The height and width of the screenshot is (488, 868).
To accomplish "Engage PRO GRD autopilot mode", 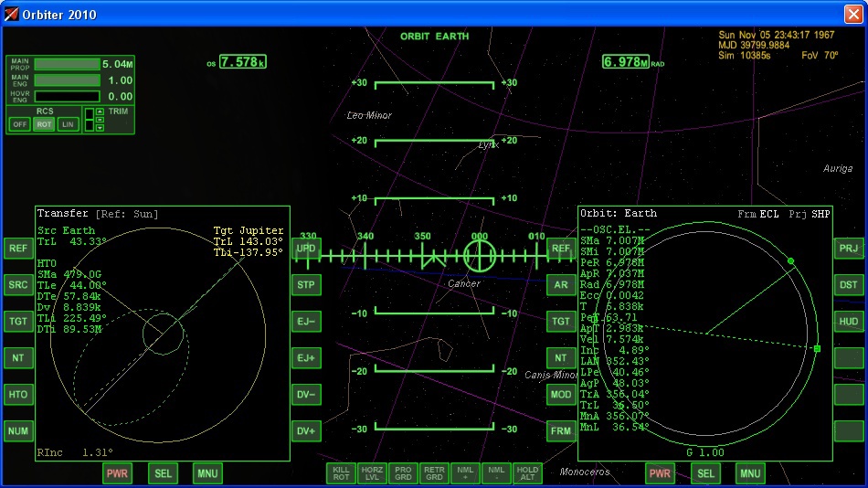I will (403, 473).
